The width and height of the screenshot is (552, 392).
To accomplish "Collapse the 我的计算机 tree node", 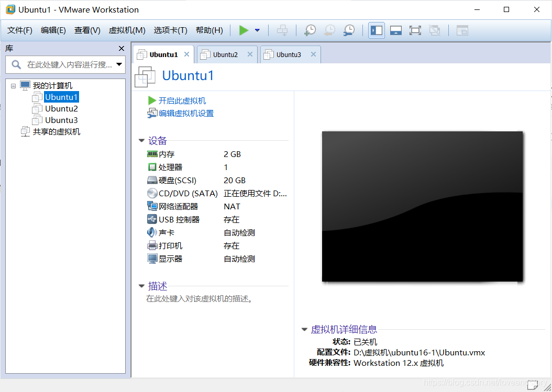I will pyautogui.click(x=14, y=85).
